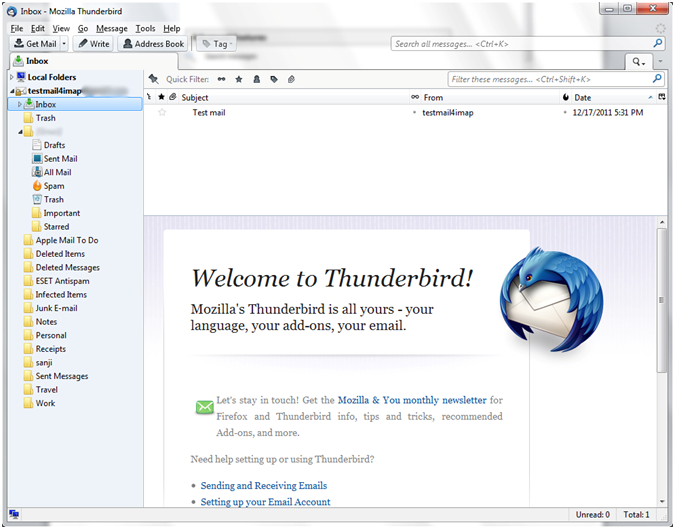Open Sending and Receiving Emails link
This screenshot has width=675, height=529.
[x=264, y=486]
